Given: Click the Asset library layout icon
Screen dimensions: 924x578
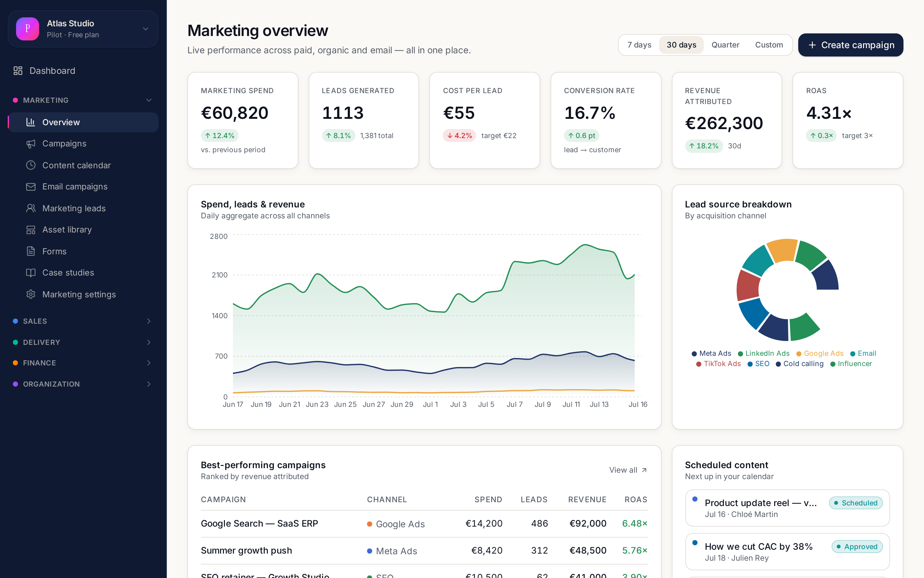Looking at the screenshot, I should [x=30, y=230].
